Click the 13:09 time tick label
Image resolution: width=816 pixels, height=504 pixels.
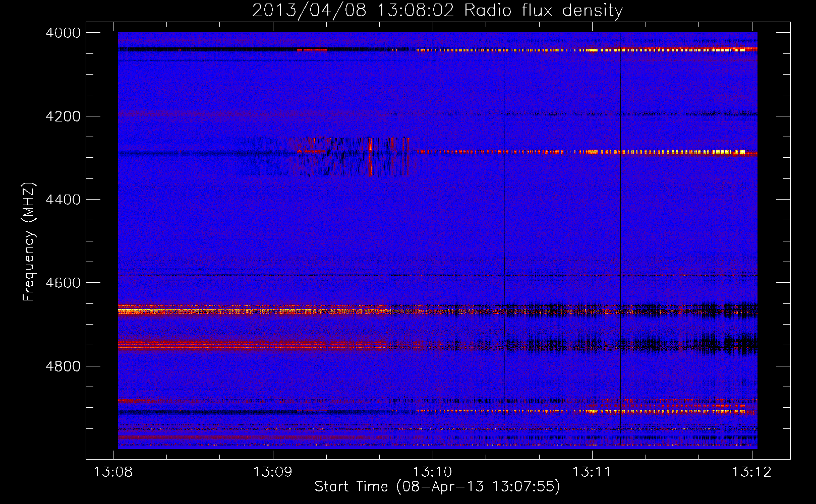pos(273,472)
